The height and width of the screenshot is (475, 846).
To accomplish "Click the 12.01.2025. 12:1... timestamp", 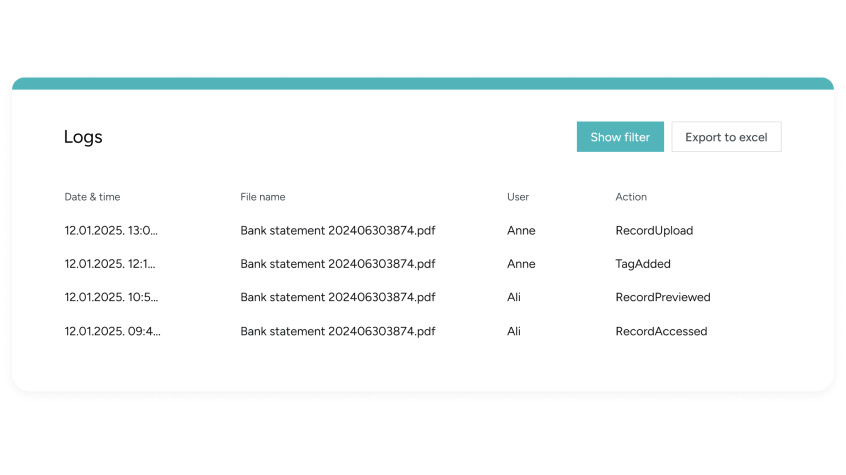I will [110, 264].
